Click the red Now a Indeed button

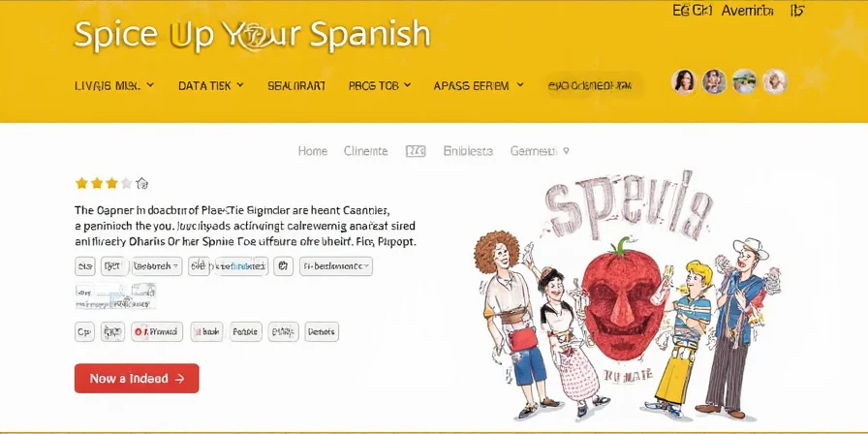[137, 379]
